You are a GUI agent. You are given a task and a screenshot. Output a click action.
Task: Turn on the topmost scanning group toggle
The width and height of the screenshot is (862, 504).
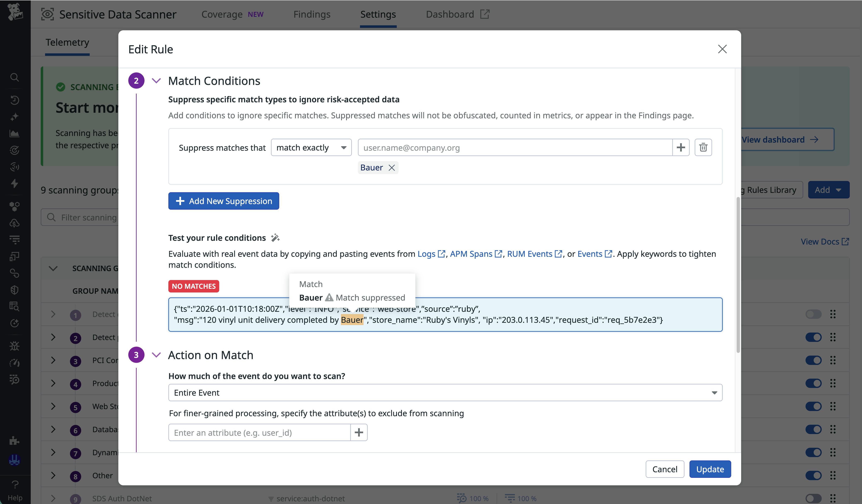pos(814,314)
